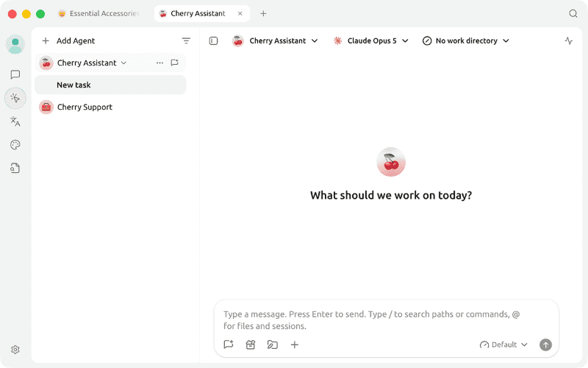Screen dimensions: 588x368
Task: Expand the Cherry Assistant agent chevron in list
Action: [123, 63]
